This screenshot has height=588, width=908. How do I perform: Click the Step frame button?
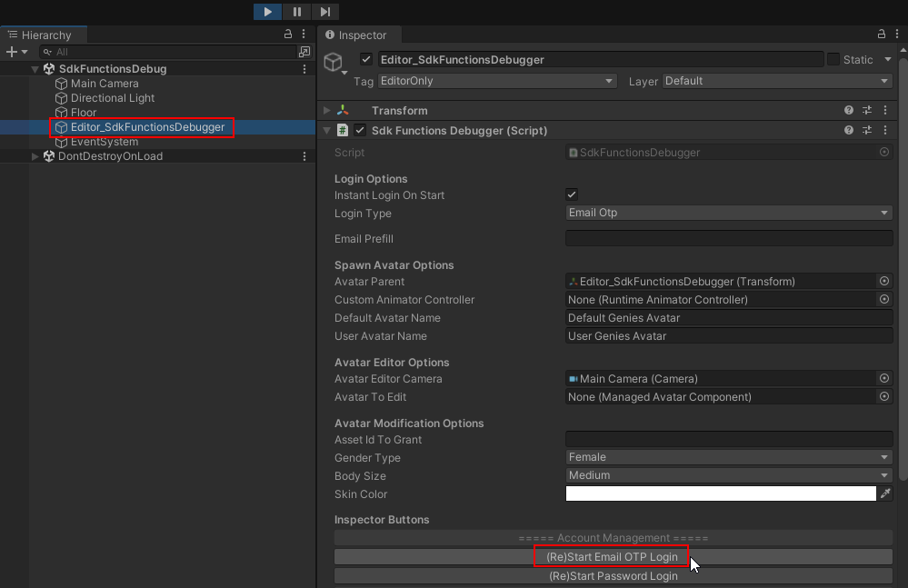coord(324,12)
